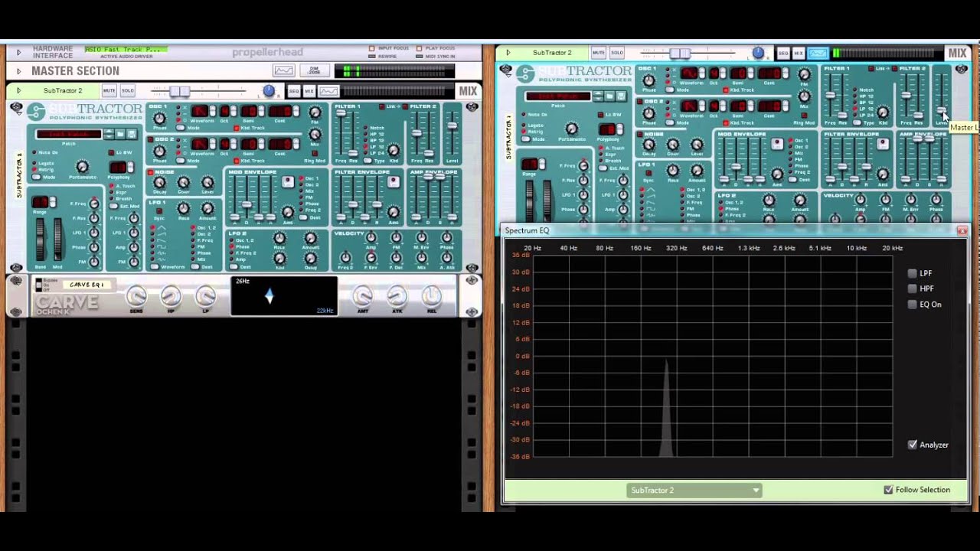980x551 pixels.
Task: Fold the right rack SubTractor 2 device
Action: [508, 53]
